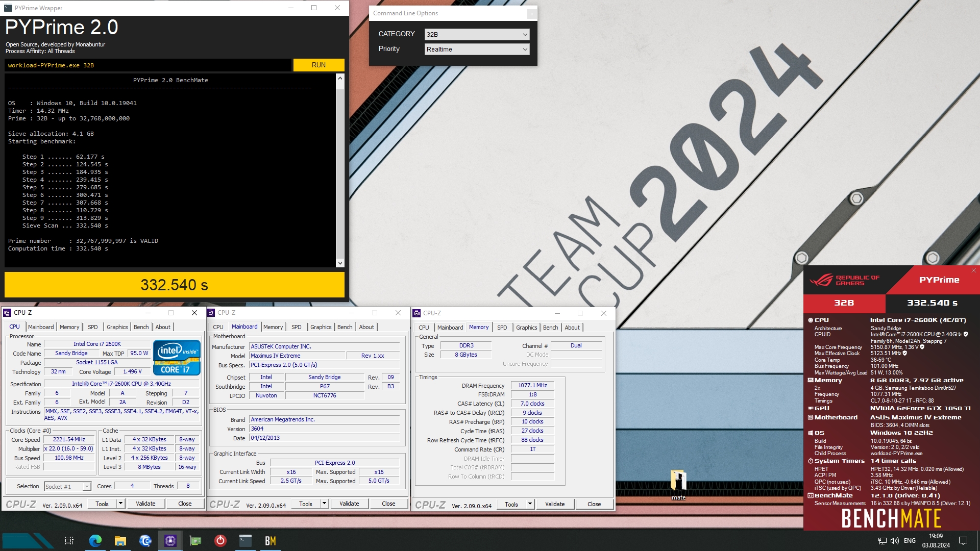The image size is (980, 551).
Task: Open the mate desktop shortcut icon
Action: (678, 485)
